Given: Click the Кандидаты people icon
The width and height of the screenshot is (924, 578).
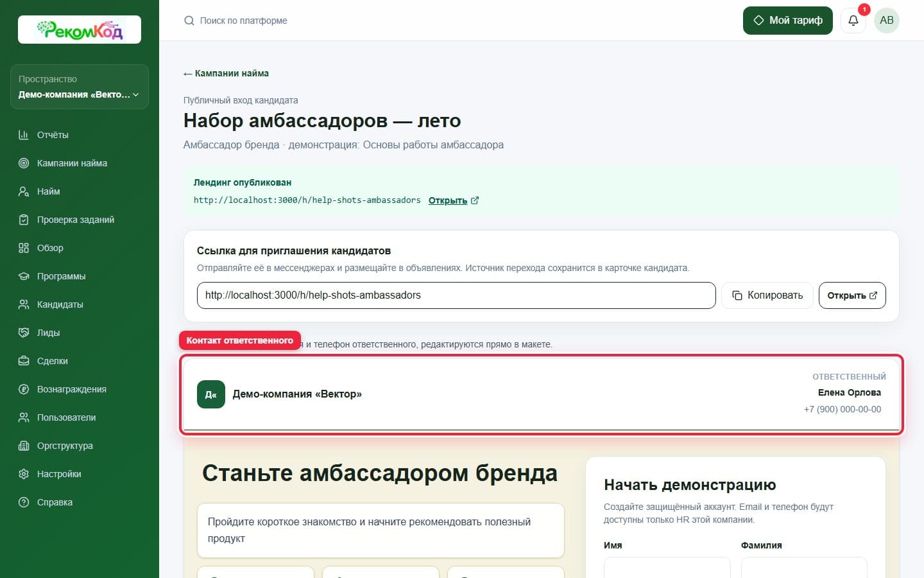Looking at the screenshot, I should 24,304.
